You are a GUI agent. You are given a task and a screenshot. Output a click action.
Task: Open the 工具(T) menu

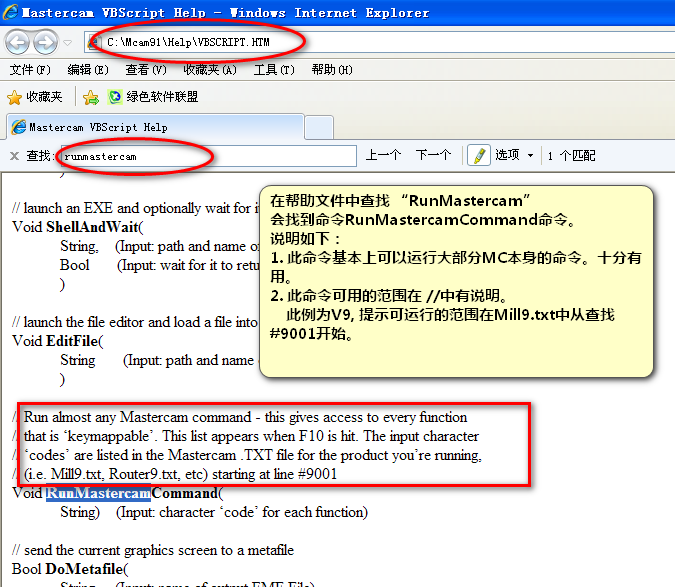[x=274, y=69]
